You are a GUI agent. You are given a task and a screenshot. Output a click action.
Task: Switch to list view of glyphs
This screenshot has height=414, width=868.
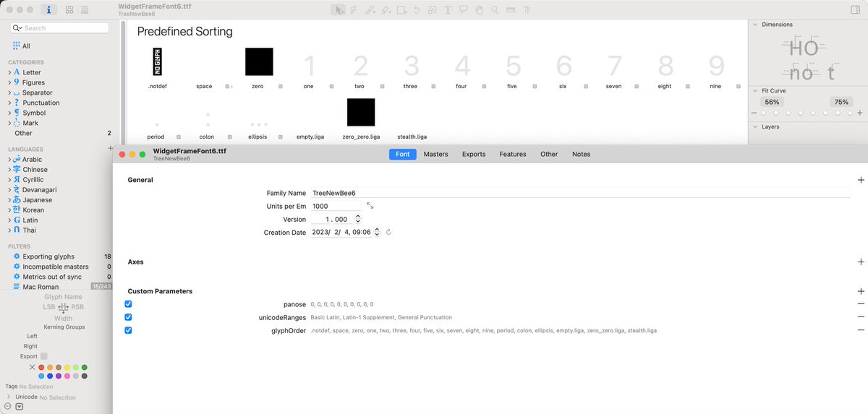[x=85, y=10]
